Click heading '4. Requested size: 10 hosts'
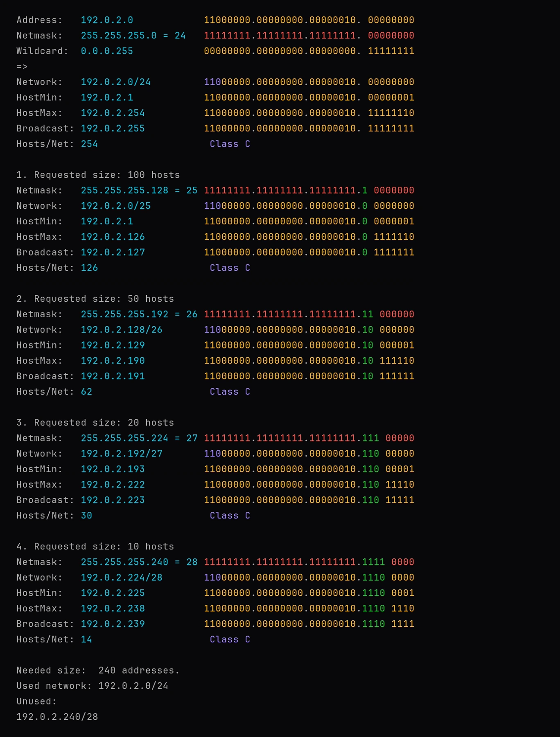Screen dimensions: 560x737 95,547
